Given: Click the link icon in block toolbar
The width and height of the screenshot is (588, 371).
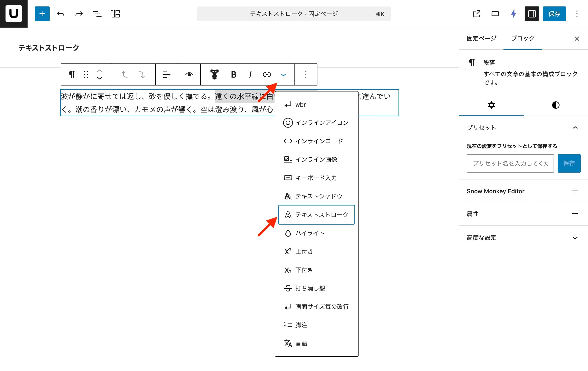Looking at the screenshot, I should point(266,74).
